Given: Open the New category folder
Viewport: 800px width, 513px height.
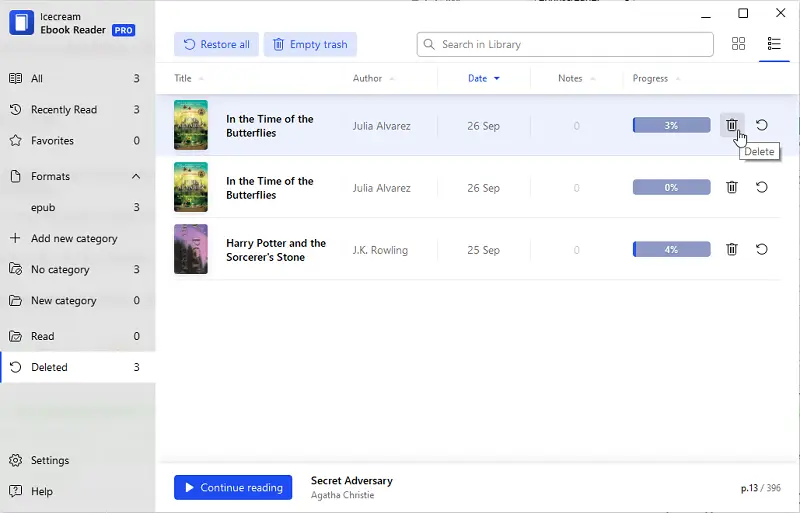Looking at the screenshot, I should click(x=78, y=301).
